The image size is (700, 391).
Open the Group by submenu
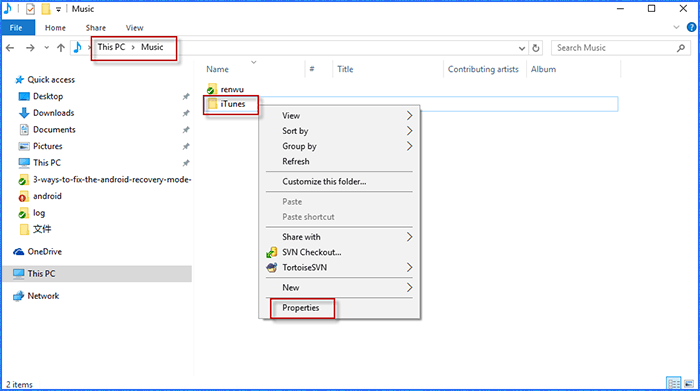pyautogui.click(x=339, y=146)
